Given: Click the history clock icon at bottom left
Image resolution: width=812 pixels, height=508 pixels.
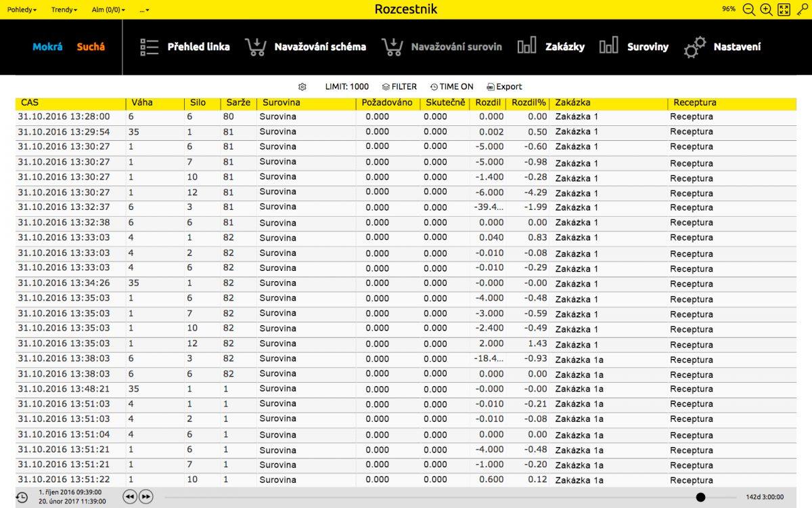Looking at the screenshot, I should tap(22, 497).
